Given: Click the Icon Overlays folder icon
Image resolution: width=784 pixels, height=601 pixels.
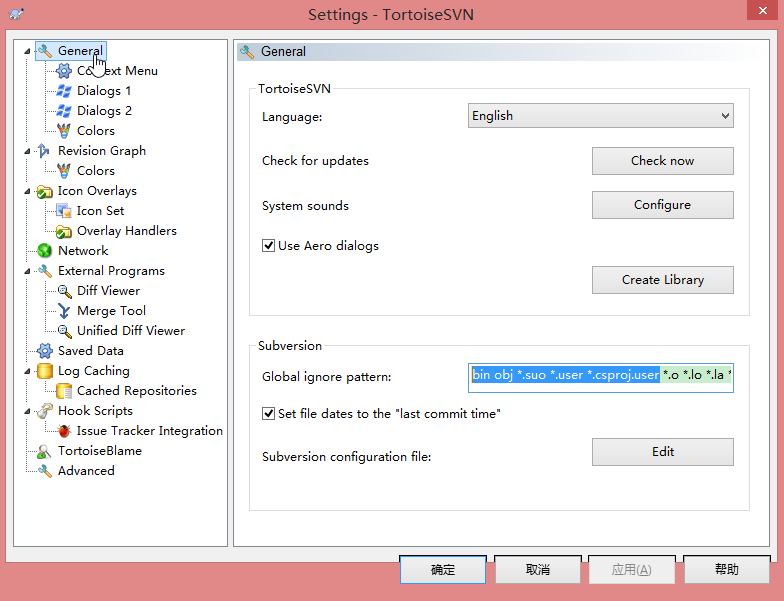Looking at the screenshot, I should (45, 192).
